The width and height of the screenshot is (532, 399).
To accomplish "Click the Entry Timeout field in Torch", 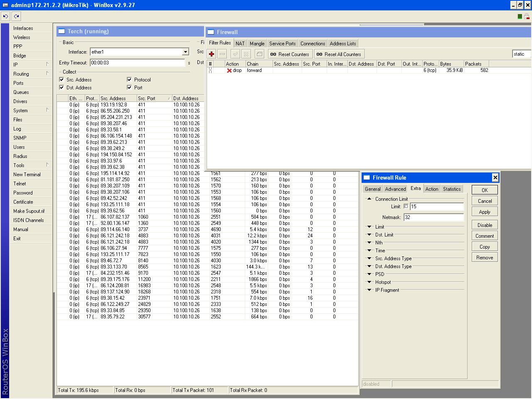I will [137, 63].
